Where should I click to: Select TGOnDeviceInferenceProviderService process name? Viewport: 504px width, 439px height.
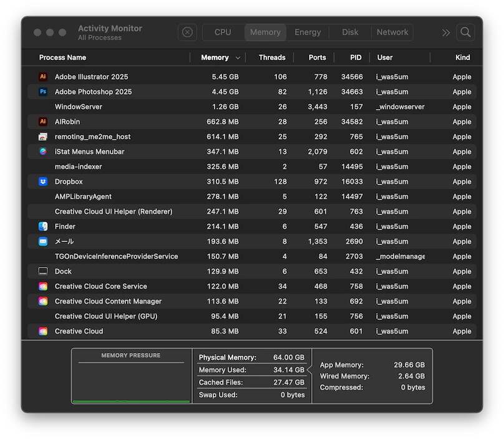[116, 256]
